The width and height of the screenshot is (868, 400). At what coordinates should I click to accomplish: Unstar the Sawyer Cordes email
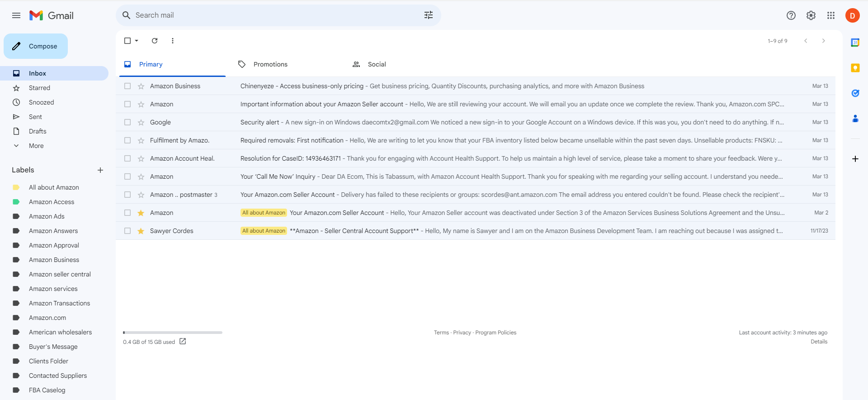tap(141, 231)
